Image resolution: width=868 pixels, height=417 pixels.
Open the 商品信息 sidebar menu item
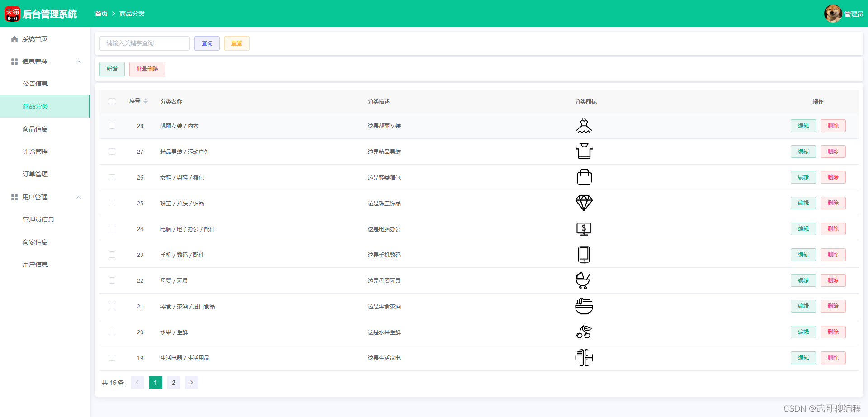(x=36, y=128)
